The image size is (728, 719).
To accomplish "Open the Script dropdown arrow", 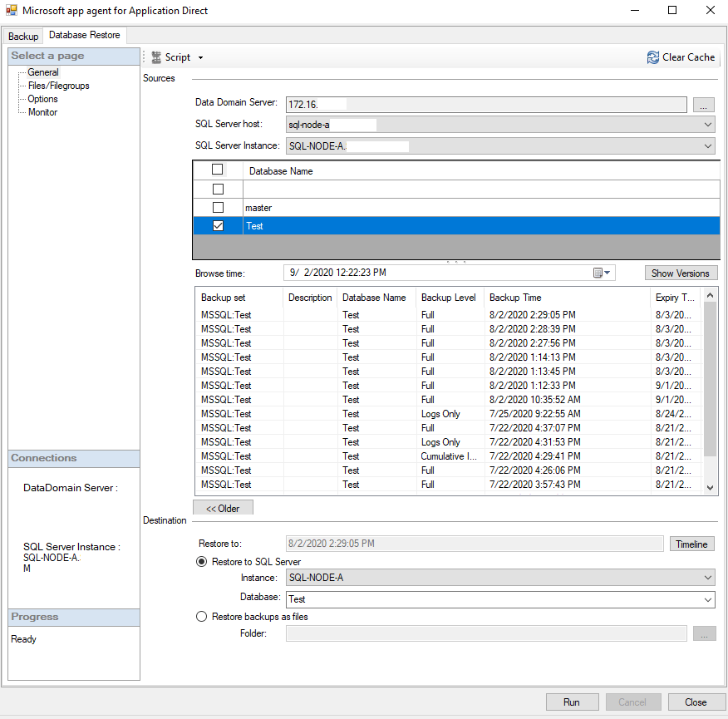I will [200, 58].
